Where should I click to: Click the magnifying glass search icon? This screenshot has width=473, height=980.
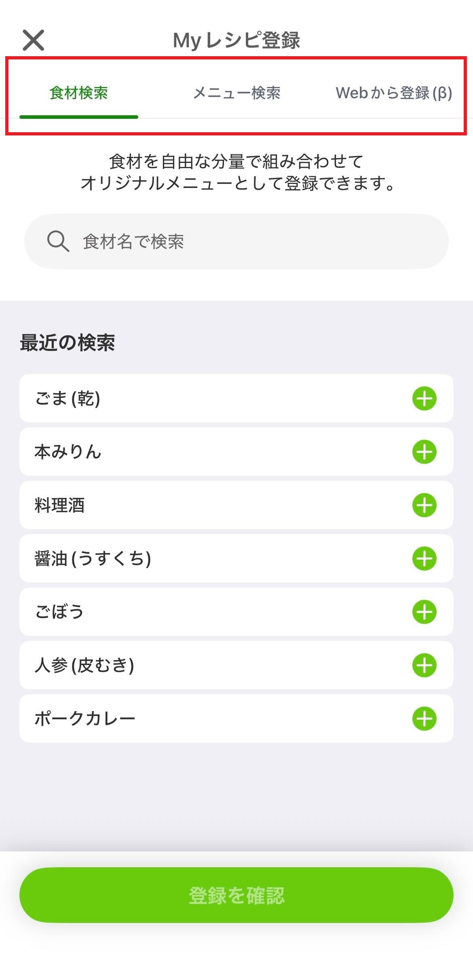58,241
